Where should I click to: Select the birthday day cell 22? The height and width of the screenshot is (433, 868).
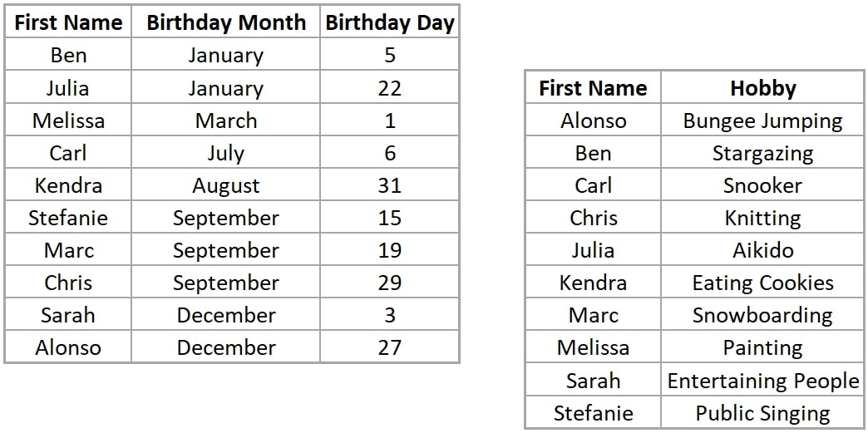390,87
